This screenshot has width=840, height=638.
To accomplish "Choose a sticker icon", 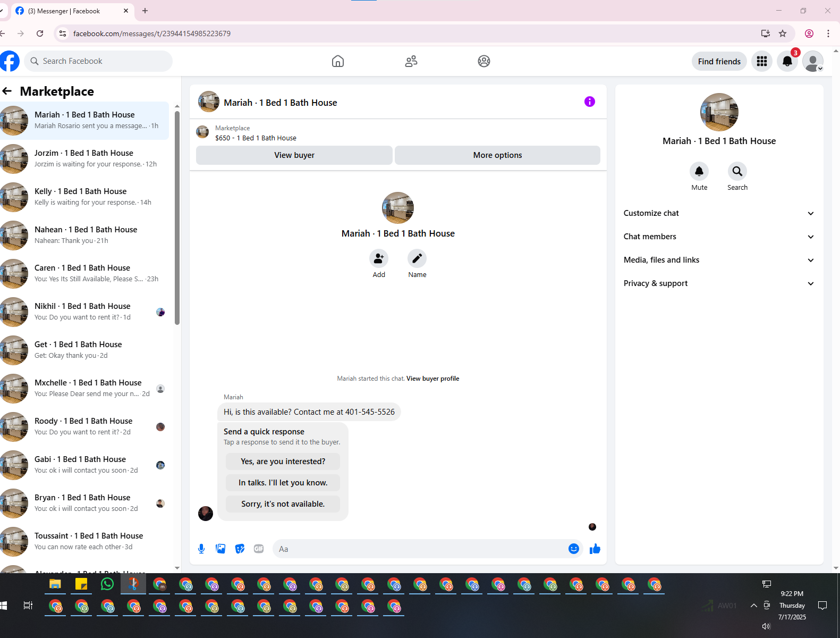I will click(x=240, y=549).
